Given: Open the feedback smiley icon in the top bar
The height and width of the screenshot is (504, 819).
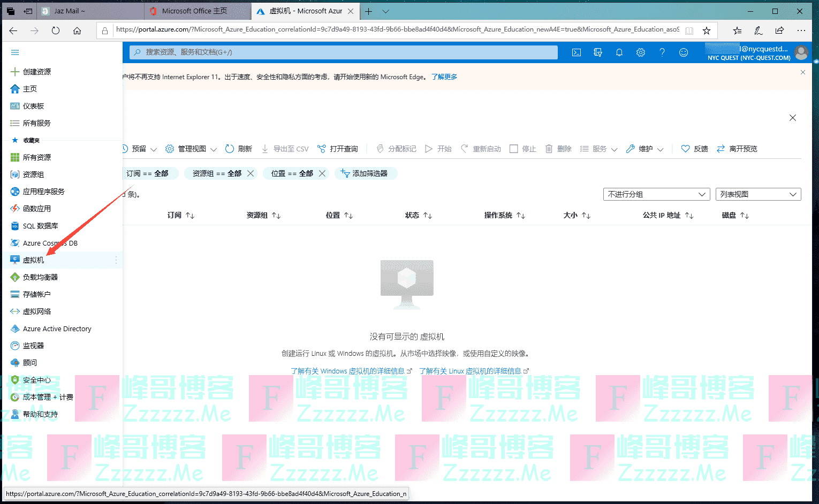Looking at the screenshot, I should click(684, 52).
